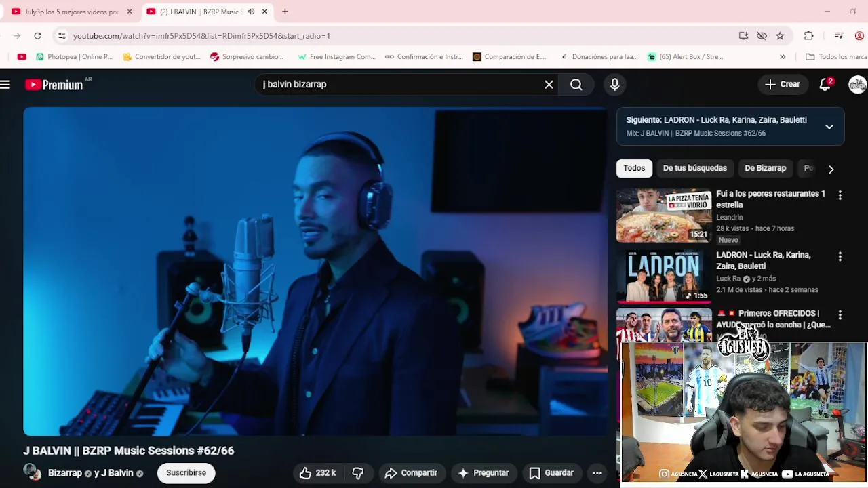Close the July3p browser tab
This screenshot has height=488, width=868.
pyautogui.click(x=130, y=12)
